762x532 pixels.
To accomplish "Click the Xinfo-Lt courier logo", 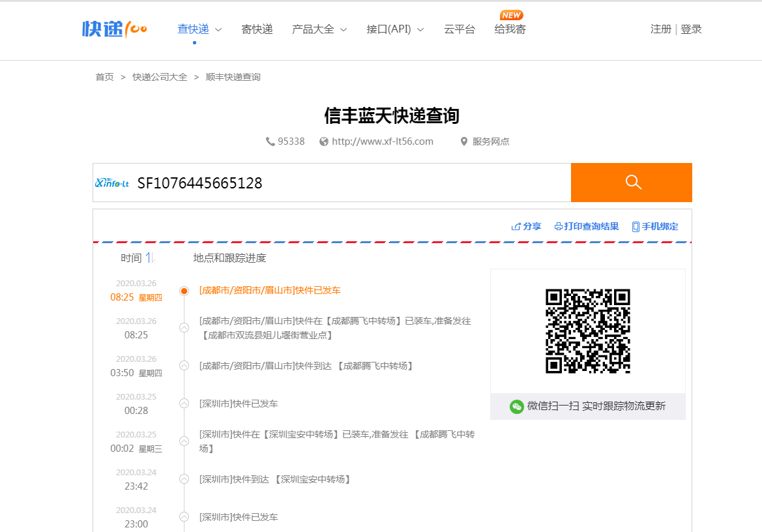I will click(112, 183).
